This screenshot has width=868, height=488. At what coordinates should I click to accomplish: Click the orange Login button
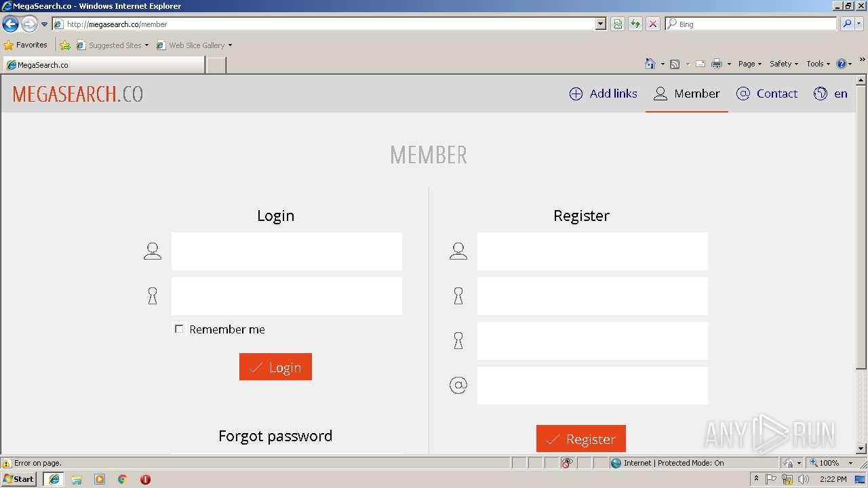pos(275,367)
